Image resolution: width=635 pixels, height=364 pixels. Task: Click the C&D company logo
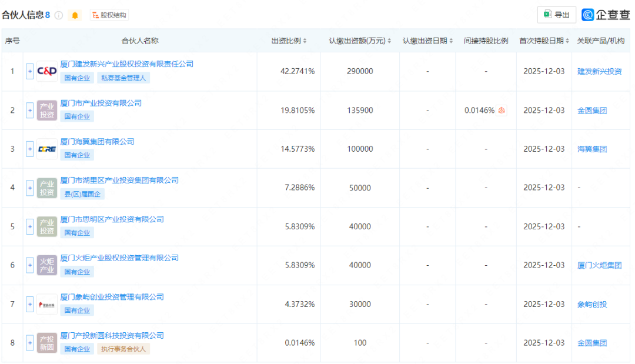[47, 71]
